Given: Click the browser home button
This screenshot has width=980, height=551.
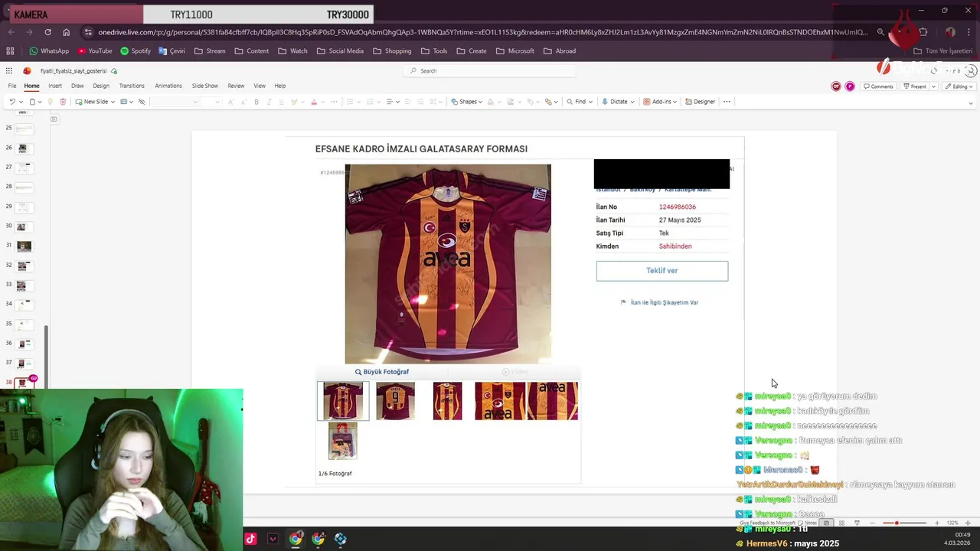Looking at the screenshot, I should pos(66,32).
